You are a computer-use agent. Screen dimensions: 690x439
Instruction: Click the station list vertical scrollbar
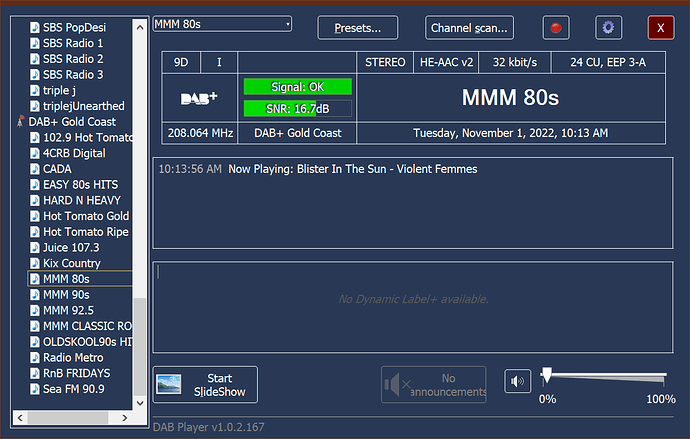click(139, 350)
